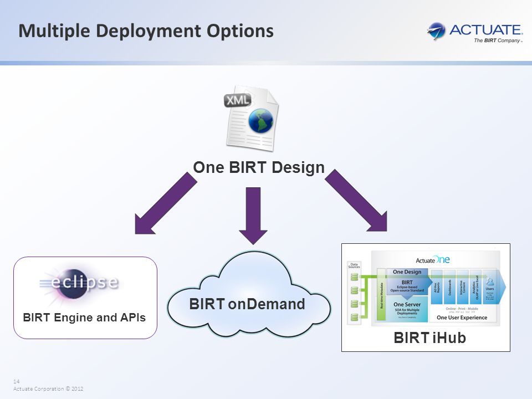Click the 'Ad Hoc Reports' column
This screenshot has height=399, width=532.
(437, 287)
